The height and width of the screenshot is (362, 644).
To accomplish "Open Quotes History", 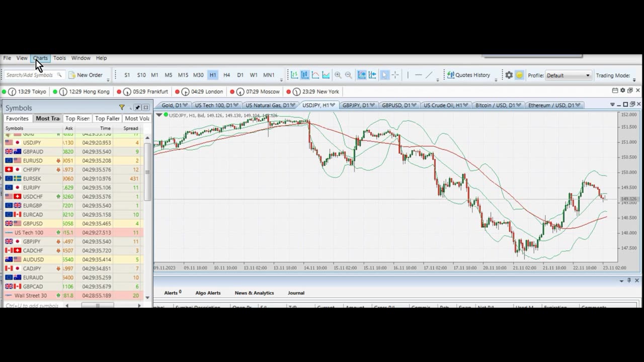I will click(x=468, y=75).
